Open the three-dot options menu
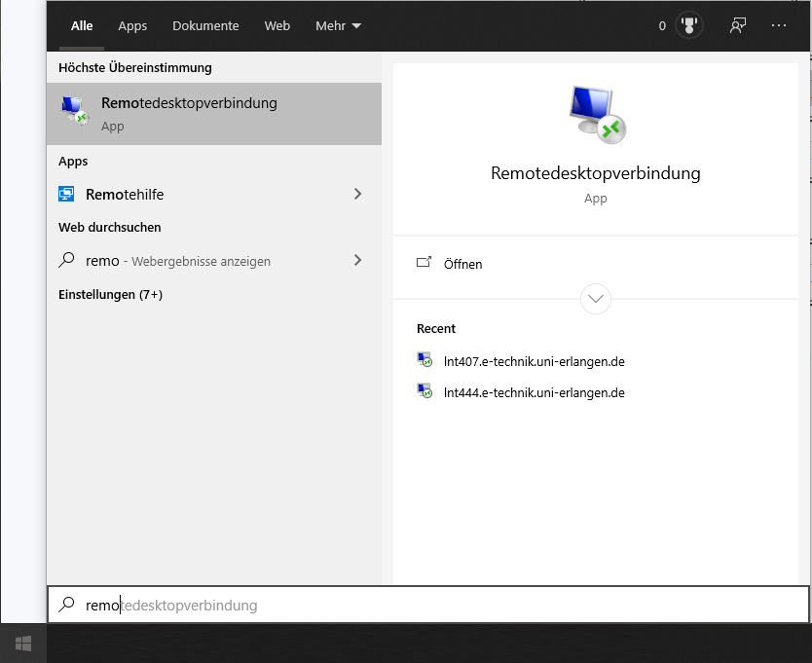 click(x=778, y=25)
